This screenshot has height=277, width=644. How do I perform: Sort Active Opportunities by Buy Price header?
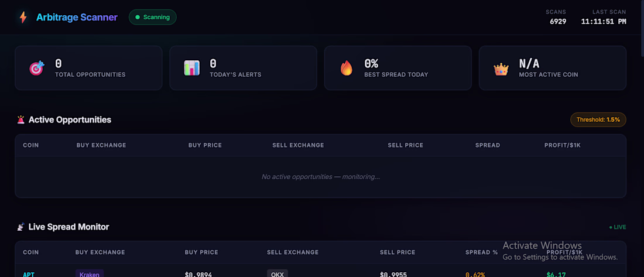tap(205, 145)
